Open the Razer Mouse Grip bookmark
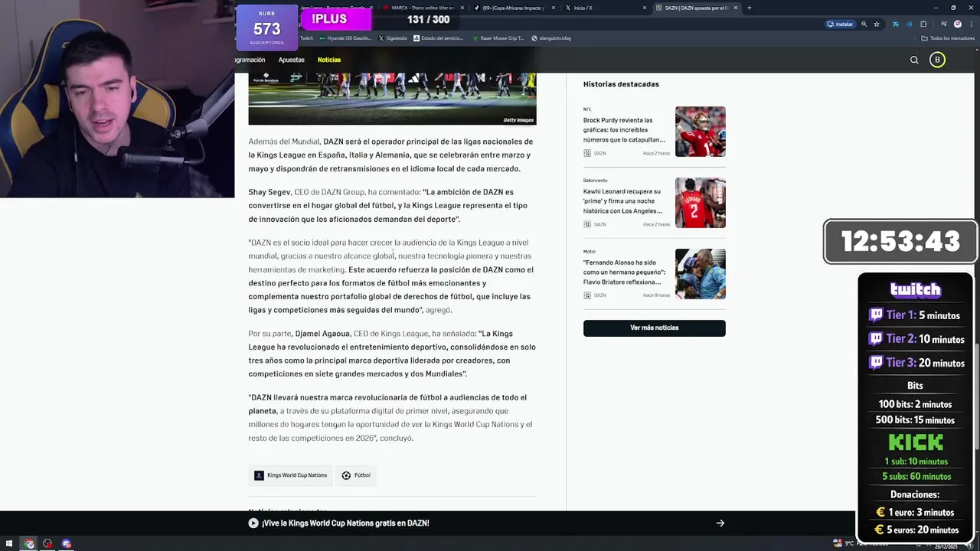Screen dimensions: 980x551 498,37
